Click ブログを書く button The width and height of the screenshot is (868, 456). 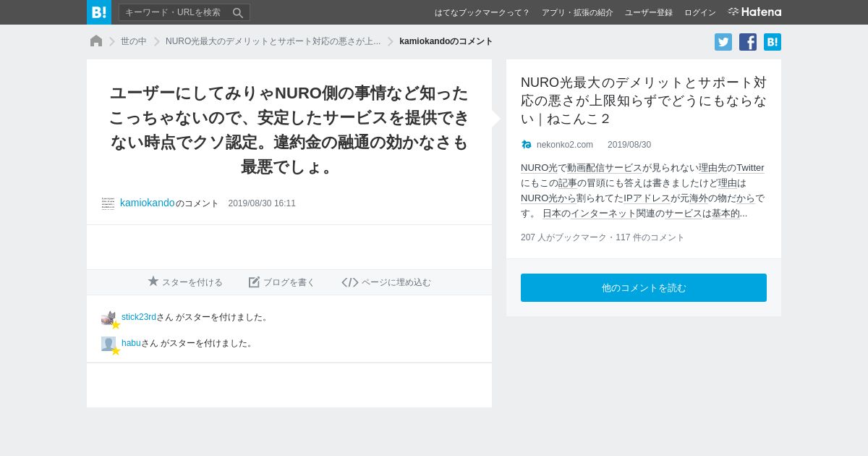point(282,282)
